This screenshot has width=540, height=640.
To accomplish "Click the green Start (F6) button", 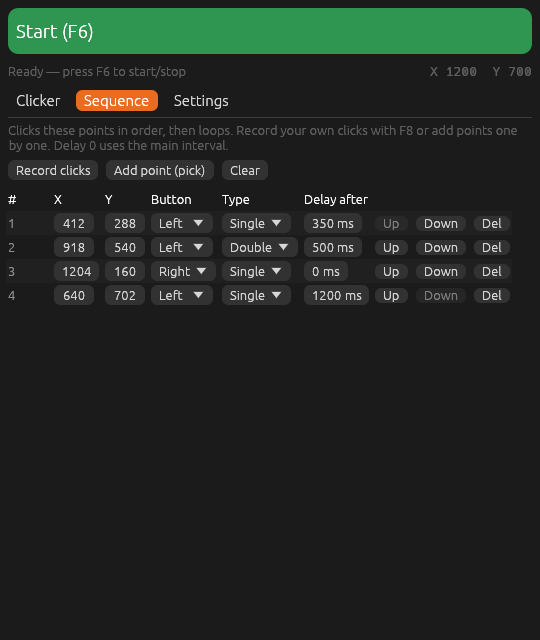I will pyautogui.click(x=270, y=31).
